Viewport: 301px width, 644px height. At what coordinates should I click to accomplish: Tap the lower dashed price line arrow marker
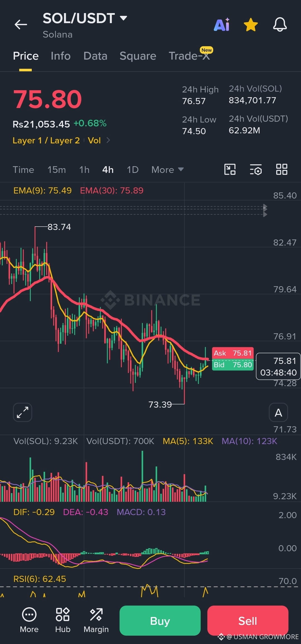tap(265, 214)
